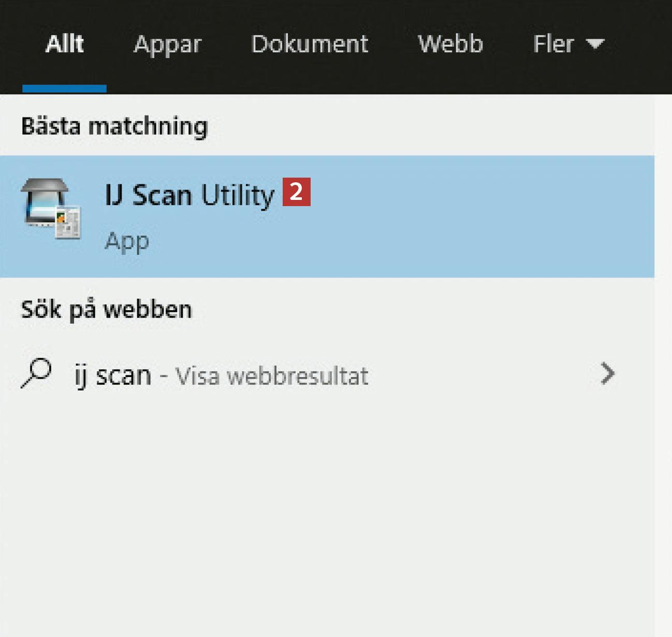Click the magnifier icon beside ij scan
This screenshot has width=672, height=637.
[36, 373]
